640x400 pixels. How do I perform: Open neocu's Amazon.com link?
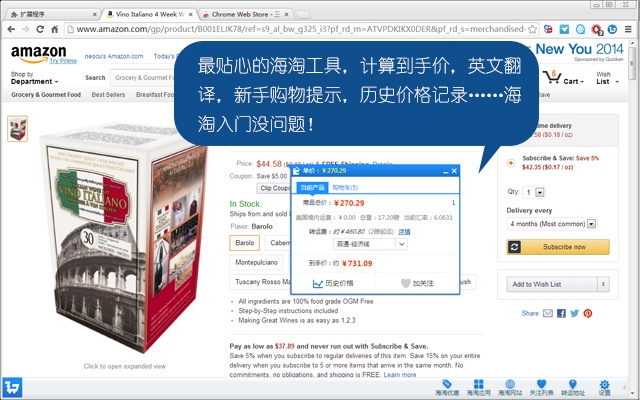114,56
